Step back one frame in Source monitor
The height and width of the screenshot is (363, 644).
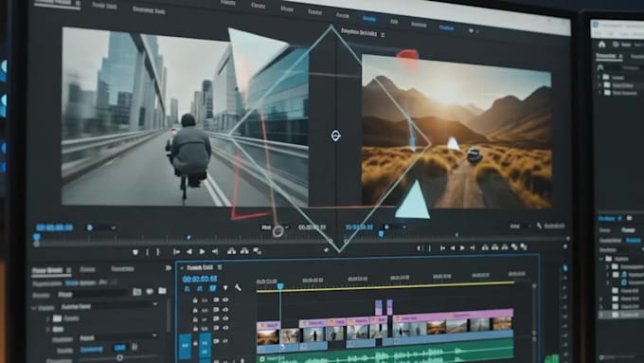pos(189,251)
